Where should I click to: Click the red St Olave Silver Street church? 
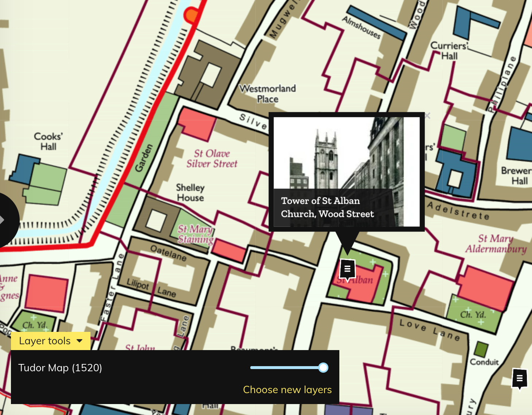click(196, 124)
